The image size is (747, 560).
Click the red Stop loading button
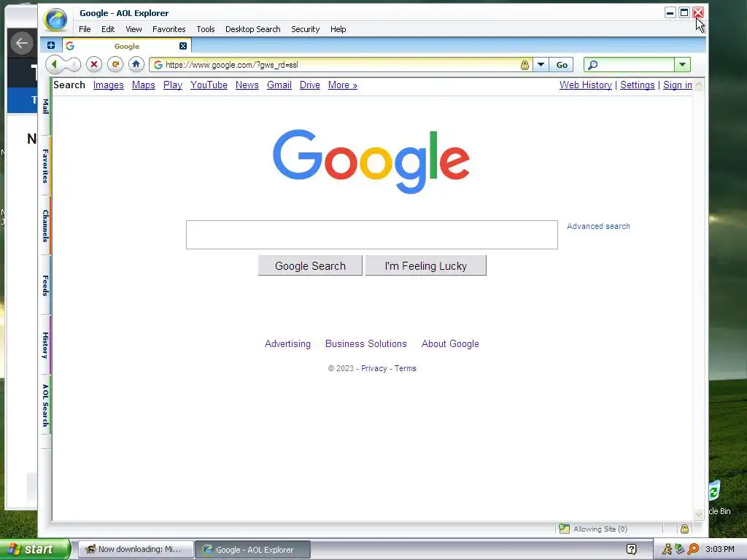tap(94, 64)
